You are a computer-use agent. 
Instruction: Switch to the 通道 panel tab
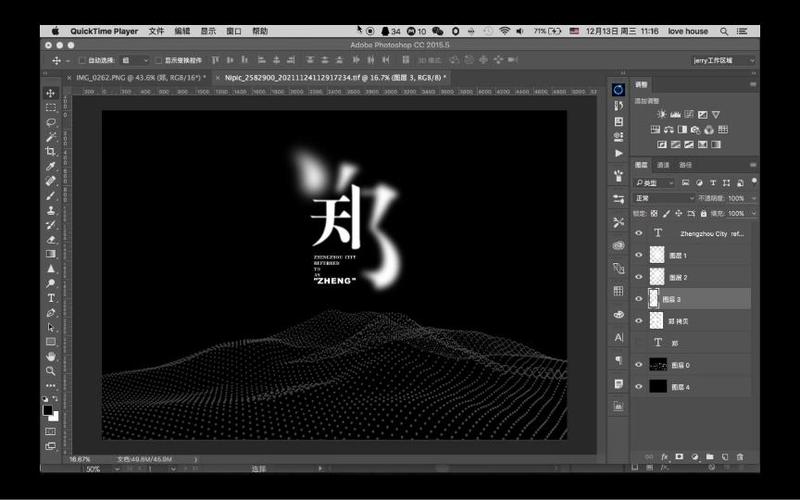663,165
